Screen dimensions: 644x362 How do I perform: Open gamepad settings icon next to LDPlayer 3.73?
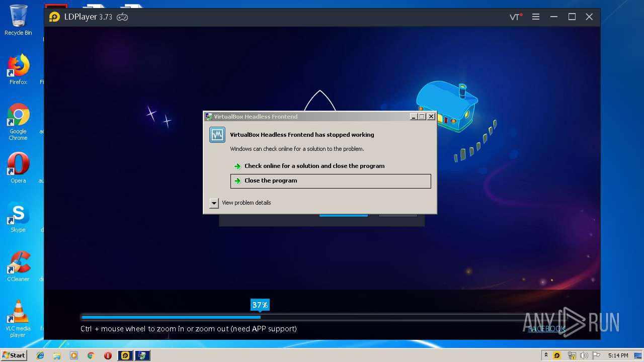point(122,17)
